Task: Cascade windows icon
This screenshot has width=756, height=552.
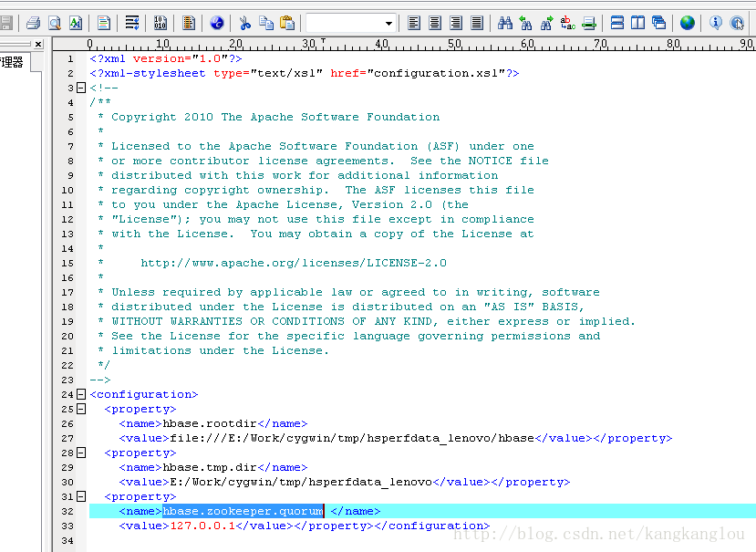Action: click(x=658, y=23)
